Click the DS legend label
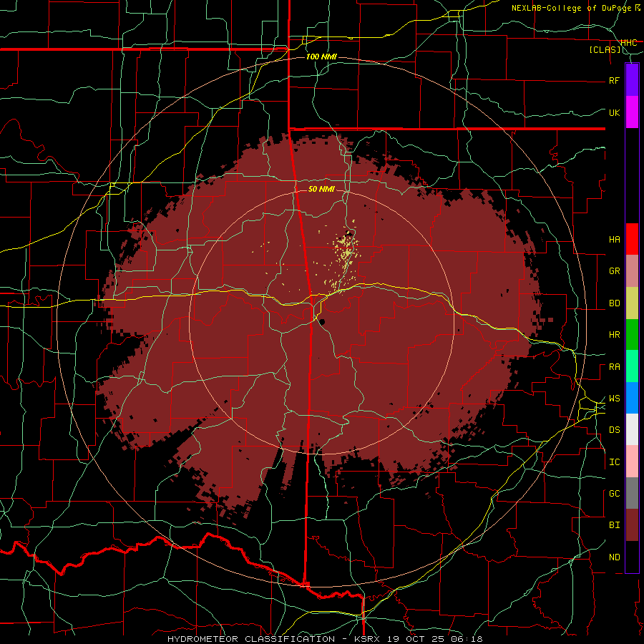Image resolution: width=644 pixels, height=644 pixels. coord(615,429)
